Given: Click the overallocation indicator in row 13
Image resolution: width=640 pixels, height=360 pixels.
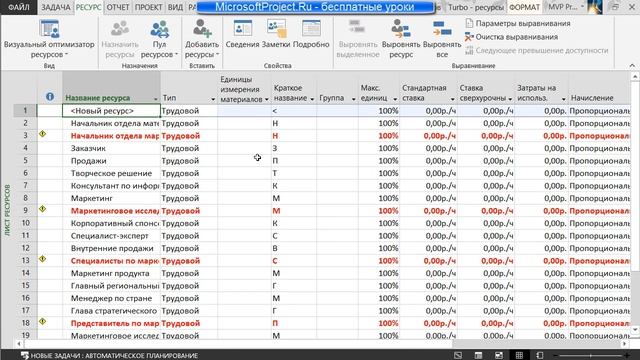Looking at the screenshot, I should coord(42,259).
